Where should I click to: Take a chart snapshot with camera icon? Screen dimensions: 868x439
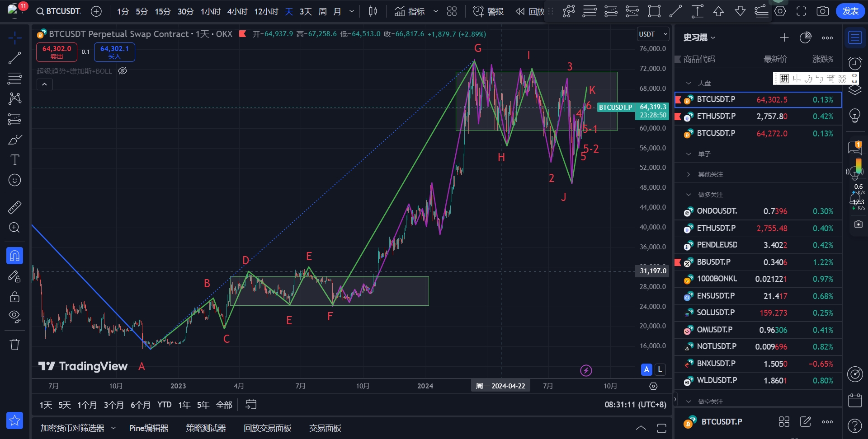point(823,11)
